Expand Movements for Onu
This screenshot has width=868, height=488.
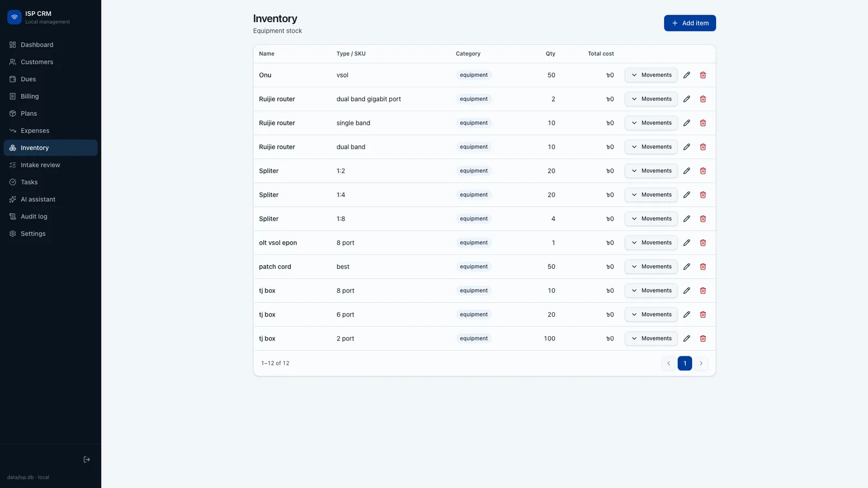tap(651, 75)
